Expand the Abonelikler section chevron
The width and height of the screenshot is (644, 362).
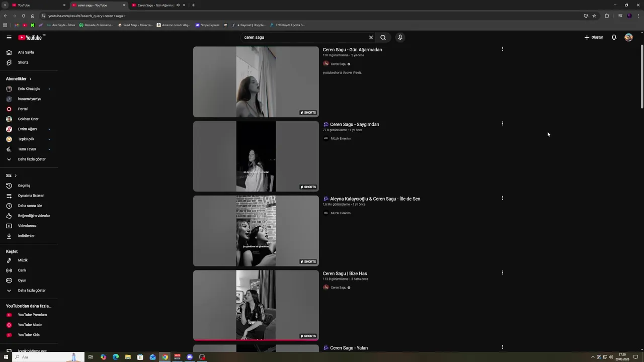tap(30, 79)
